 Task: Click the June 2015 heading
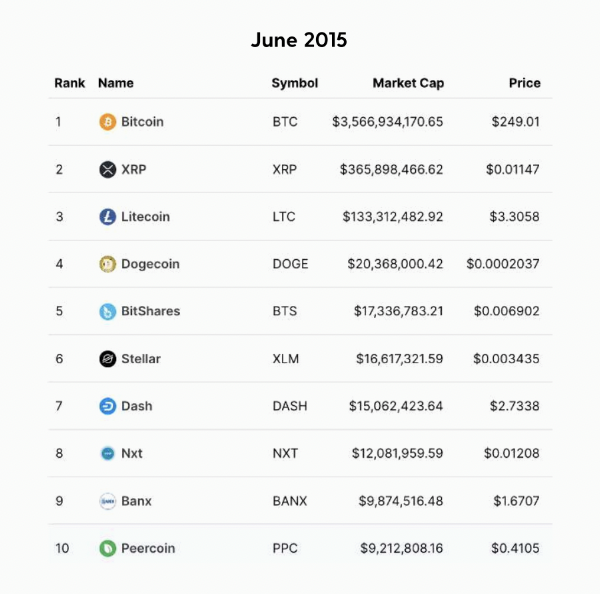click(x=299, y=40)
